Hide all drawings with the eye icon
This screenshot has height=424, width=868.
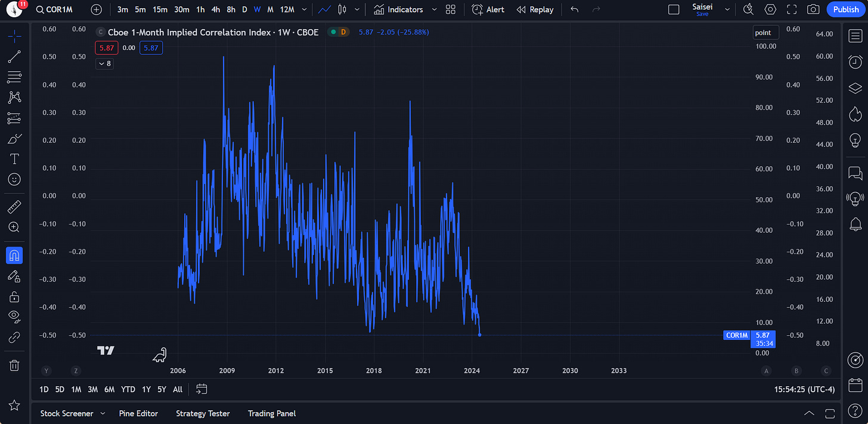tap(14, 316)
